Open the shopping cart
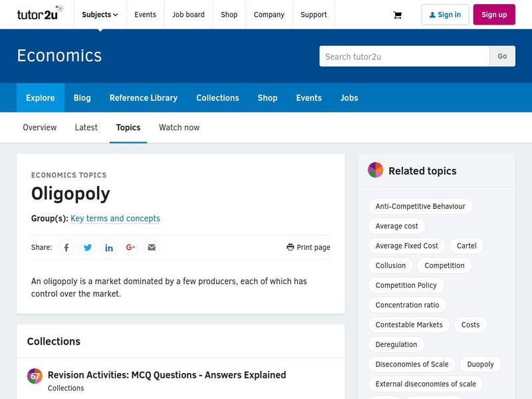The height and width of the screenshot is (399, 532). tap(397, 15)
